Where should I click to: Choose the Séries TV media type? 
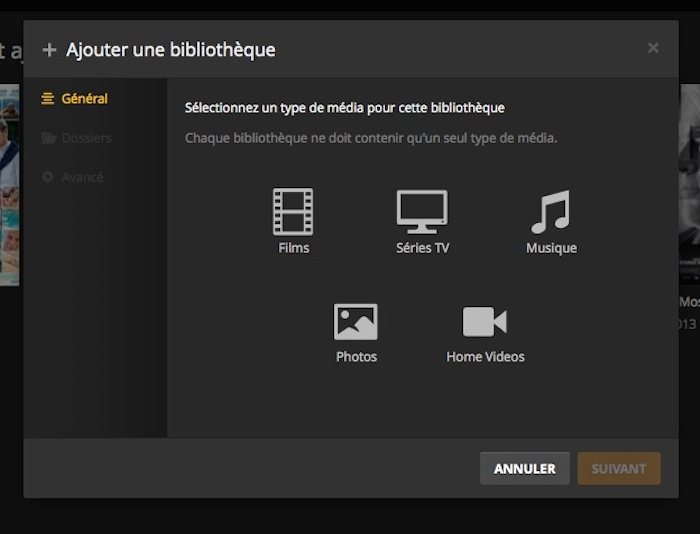(x=422, y=221)
